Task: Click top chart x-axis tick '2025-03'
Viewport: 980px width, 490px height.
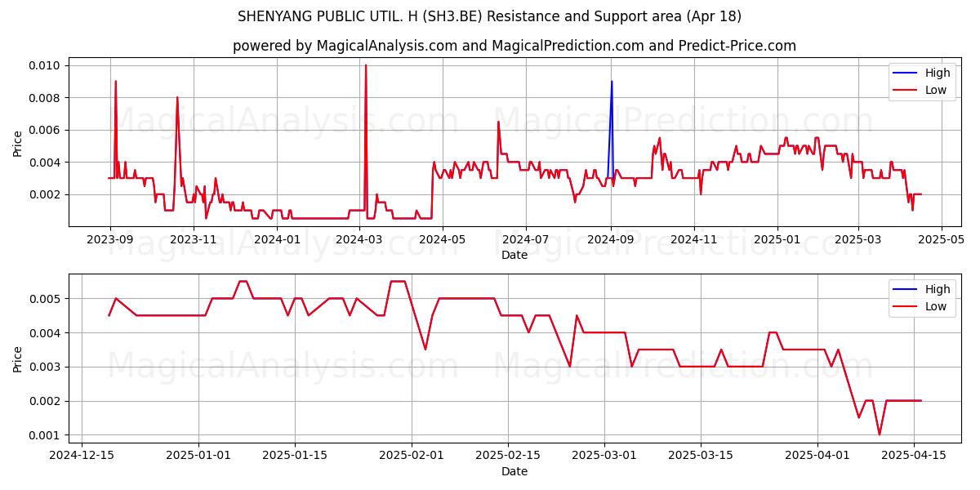Action: tap(857, 239)
